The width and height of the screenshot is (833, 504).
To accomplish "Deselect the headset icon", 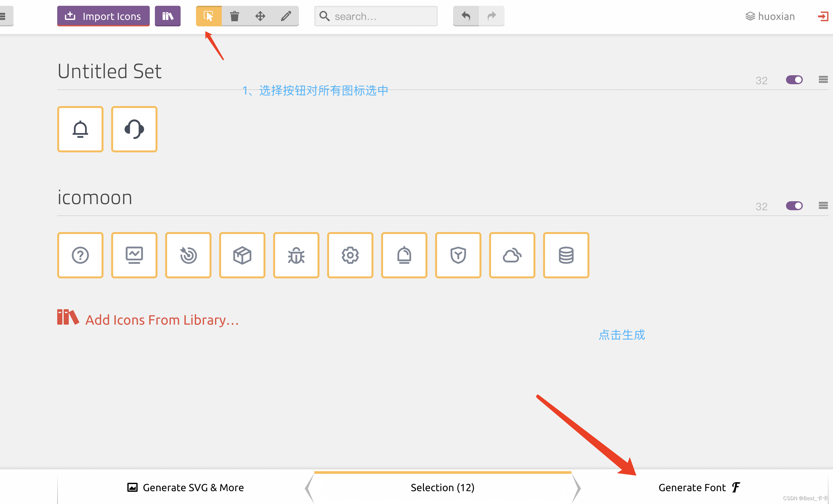I will tap(134, 129).
